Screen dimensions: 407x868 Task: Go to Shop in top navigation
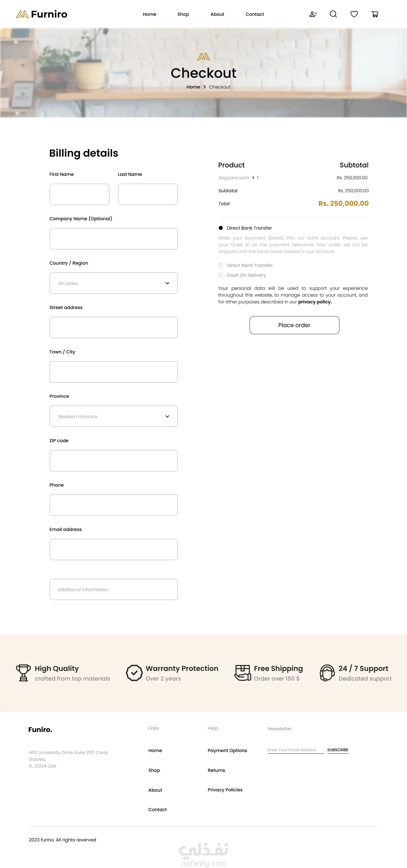(183, 14)
